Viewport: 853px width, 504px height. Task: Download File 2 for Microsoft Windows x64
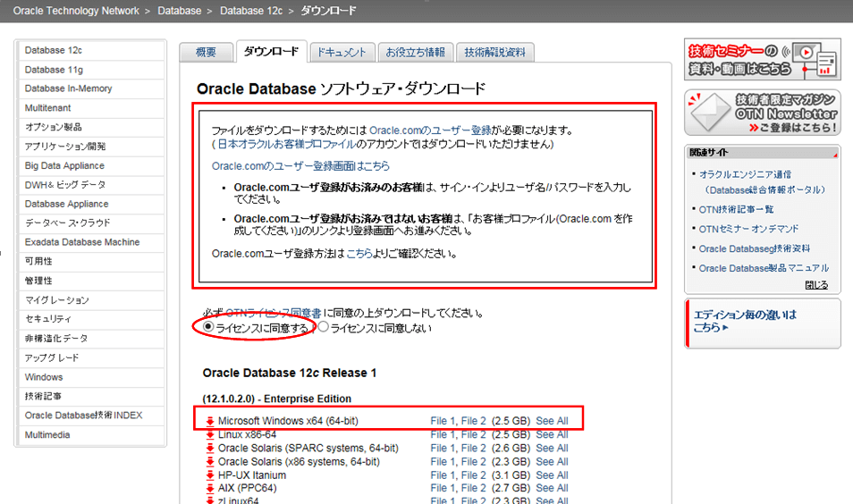[x=473, y=421]
